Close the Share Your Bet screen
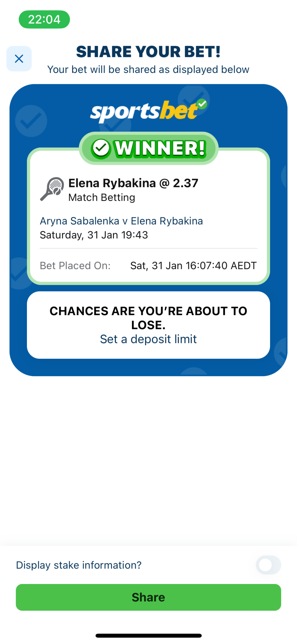The height and width of the screenshot is (644, 297). point(19,59)
